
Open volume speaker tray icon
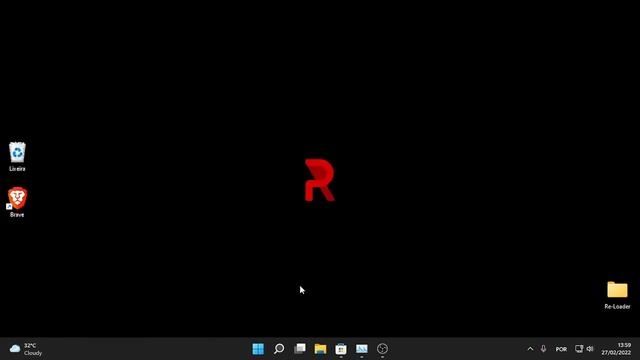[x=590, y=349]
